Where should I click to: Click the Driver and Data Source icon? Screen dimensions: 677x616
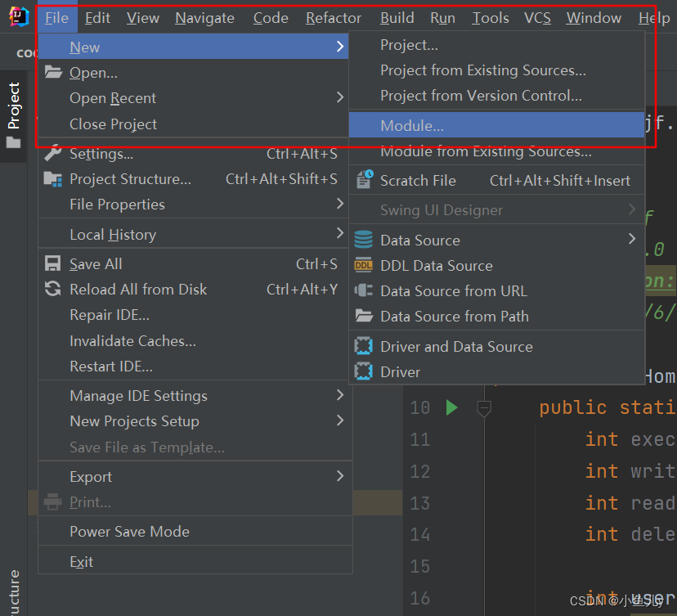(x=364, y=346)
